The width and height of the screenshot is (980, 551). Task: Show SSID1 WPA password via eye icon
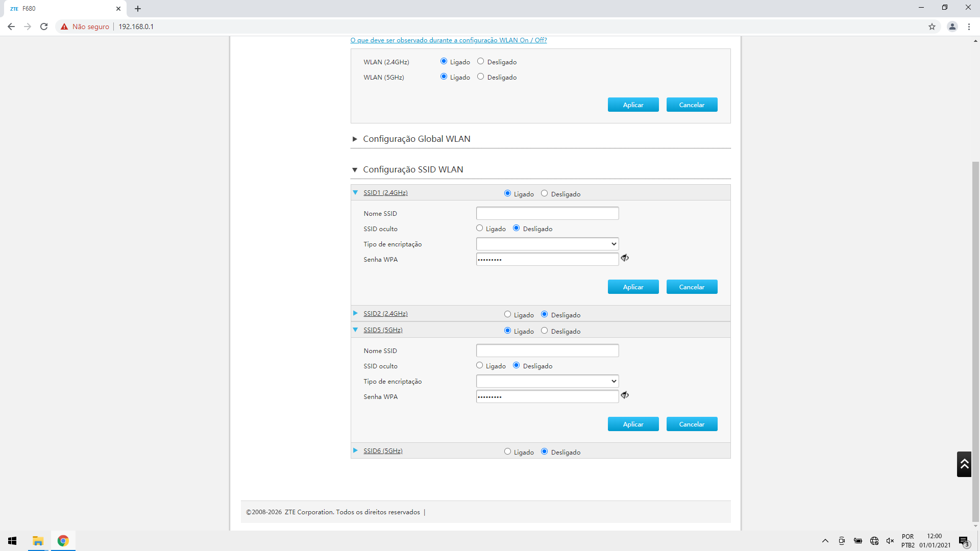coord(625,258)
